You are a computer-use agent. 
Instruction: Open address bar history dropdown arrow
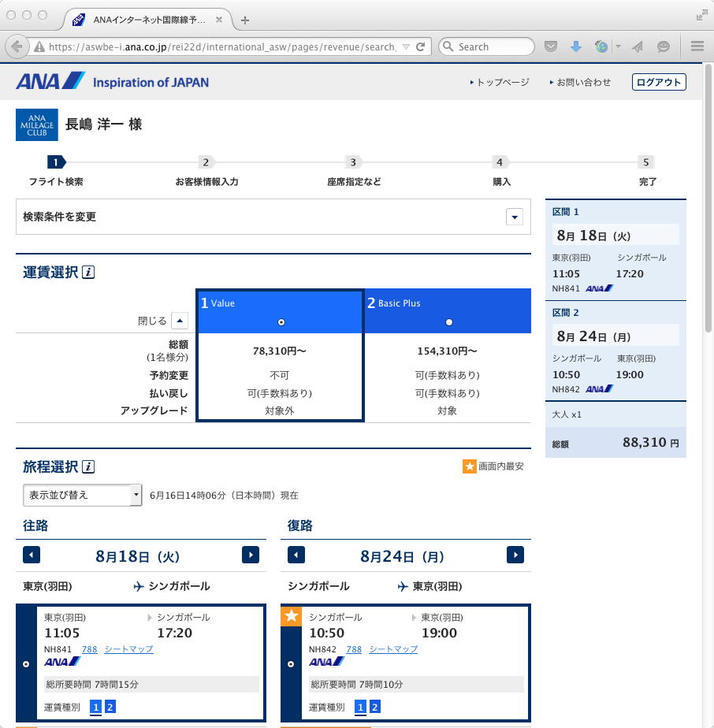click(x=406, y=47)
